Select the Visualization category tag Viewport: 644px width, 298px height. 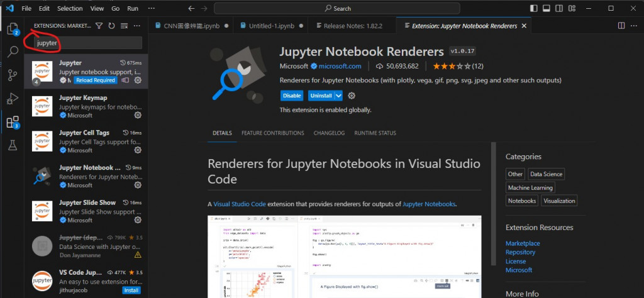click(559, 201)
